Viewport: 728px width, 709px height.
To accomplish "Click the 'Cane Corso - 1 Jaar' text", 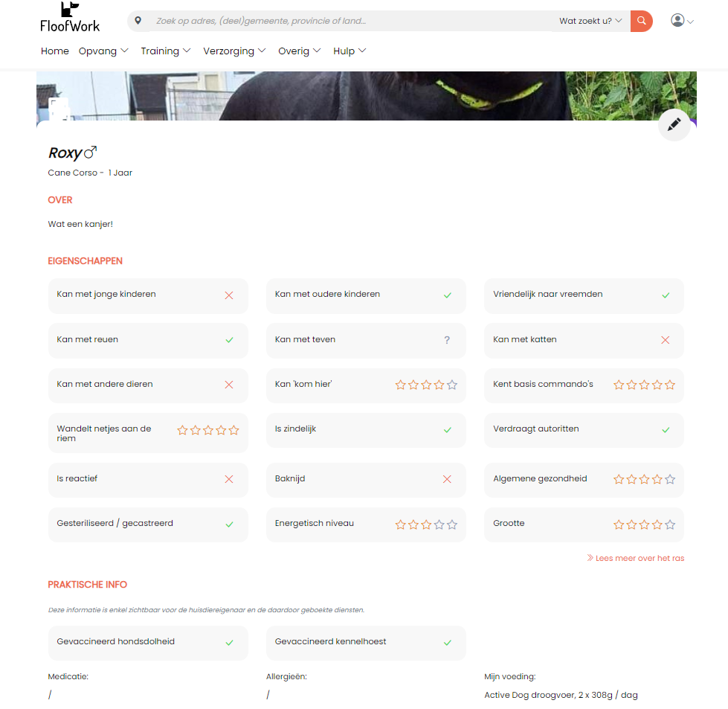I will pos(90,173).
